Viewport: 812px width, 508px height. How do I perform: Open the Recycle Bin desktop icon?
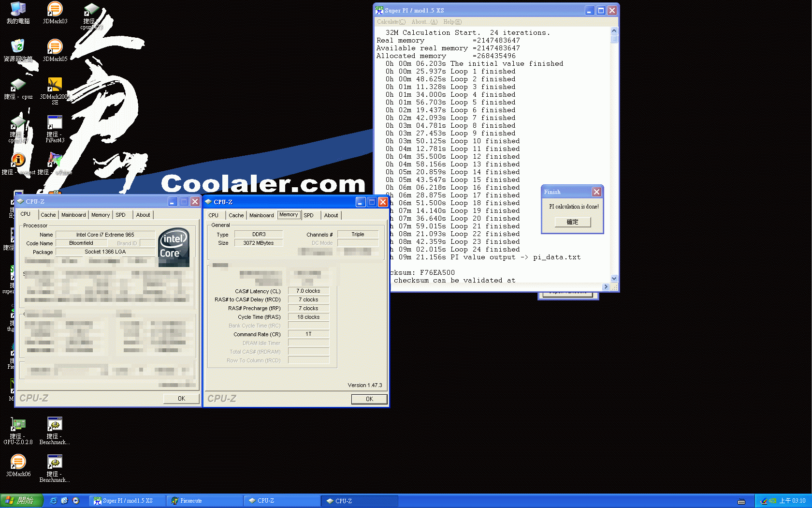pyautogui.click(x=18, y=50)
